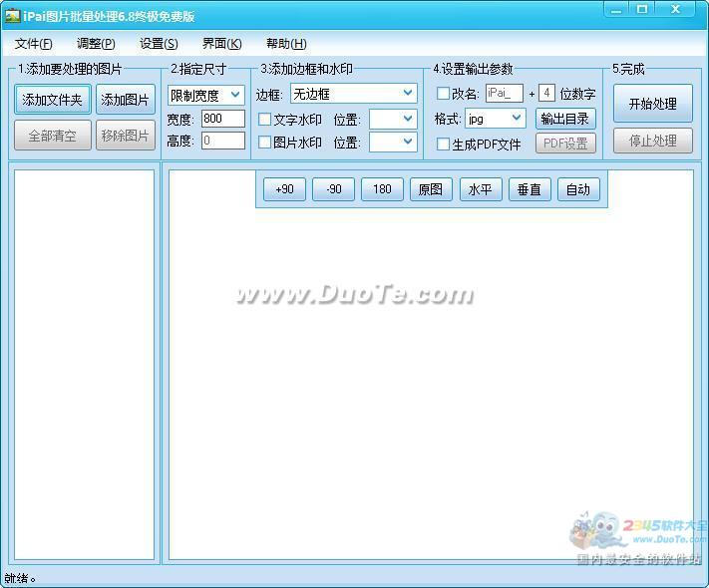This screenshot has width=709, height=588.
Task: Click the 添加文件夹 button
Action: pos(53,99)
